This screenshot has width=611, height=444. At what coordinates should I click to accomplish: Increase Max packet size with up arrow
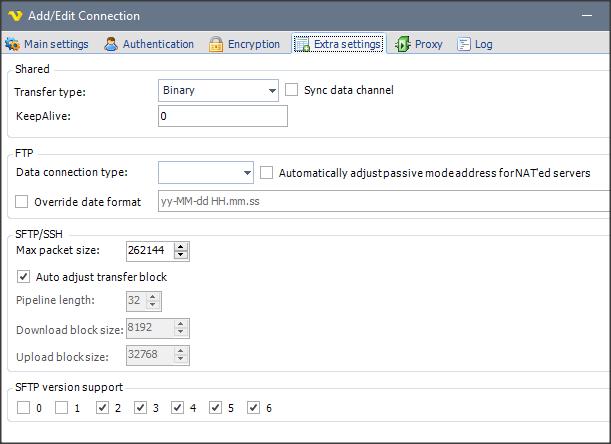tap(181, 246)
